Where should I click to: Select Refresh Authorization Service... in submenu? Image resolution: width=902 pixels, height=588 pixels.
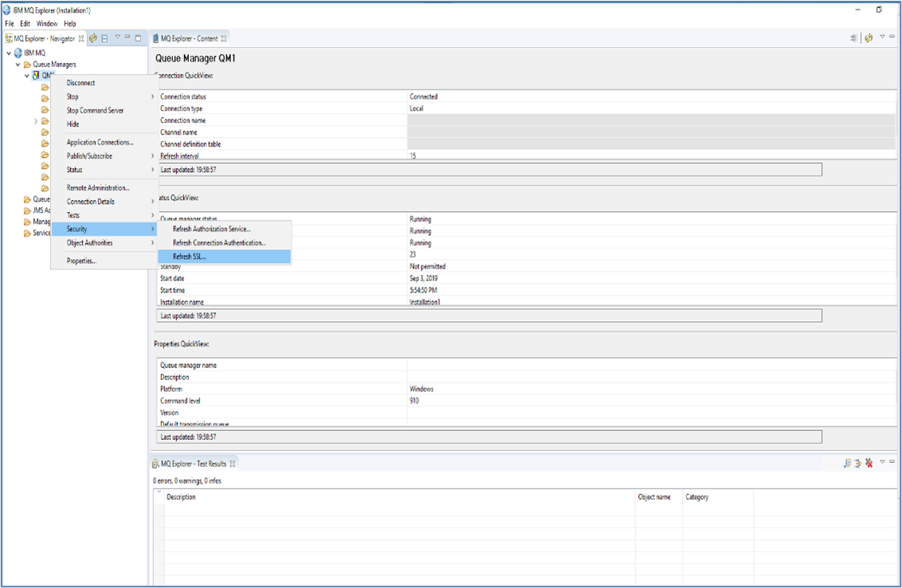coord(225,229)
